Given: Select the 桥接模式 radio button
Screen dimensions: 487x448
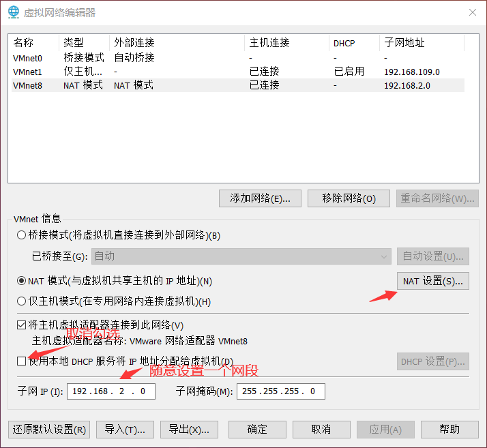Looking at the screenshot, I should (x=21, y=235).
